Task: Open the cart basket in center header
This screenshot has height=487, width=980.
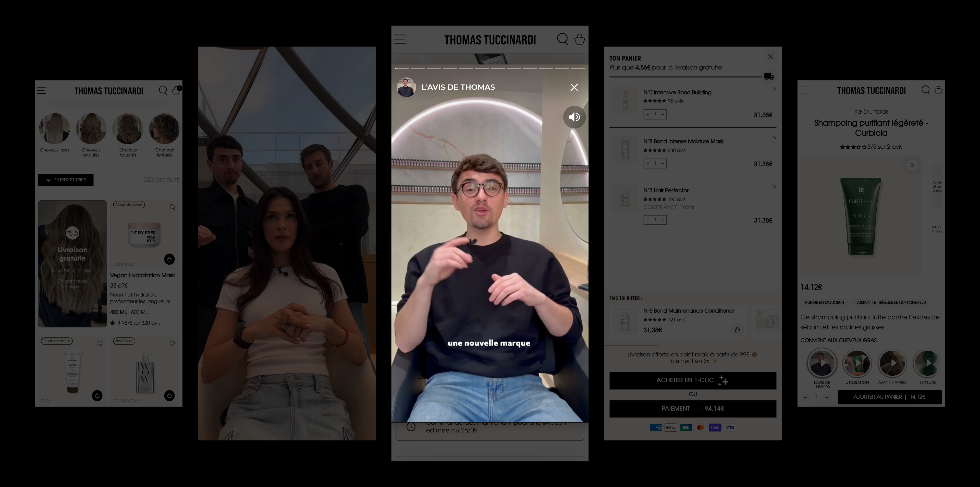Action: pos(579,39)
